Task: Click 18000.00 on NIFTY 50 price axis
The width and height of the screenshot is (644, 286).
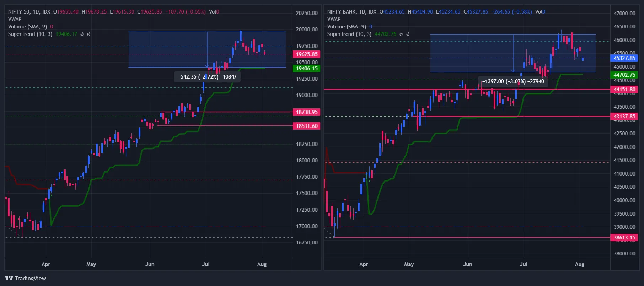Action: 307,161
